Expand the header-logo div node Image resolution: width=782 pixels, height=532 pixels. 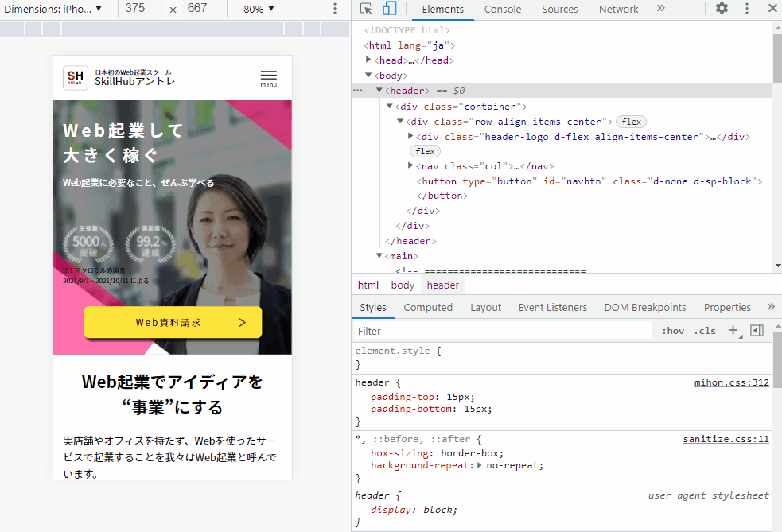pos(410,136)
